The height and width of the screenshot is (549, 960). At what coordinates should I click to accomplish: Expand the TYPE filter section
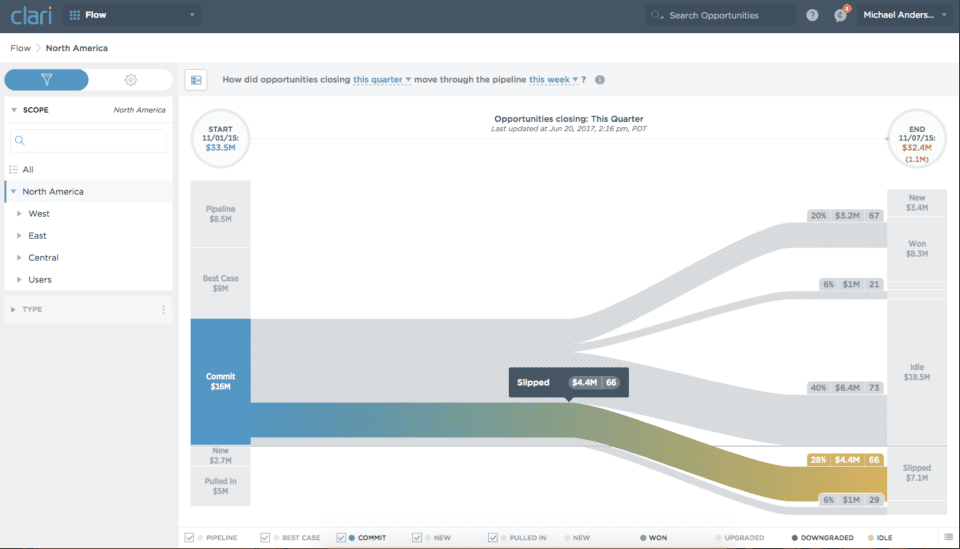[x=14, y=310]
